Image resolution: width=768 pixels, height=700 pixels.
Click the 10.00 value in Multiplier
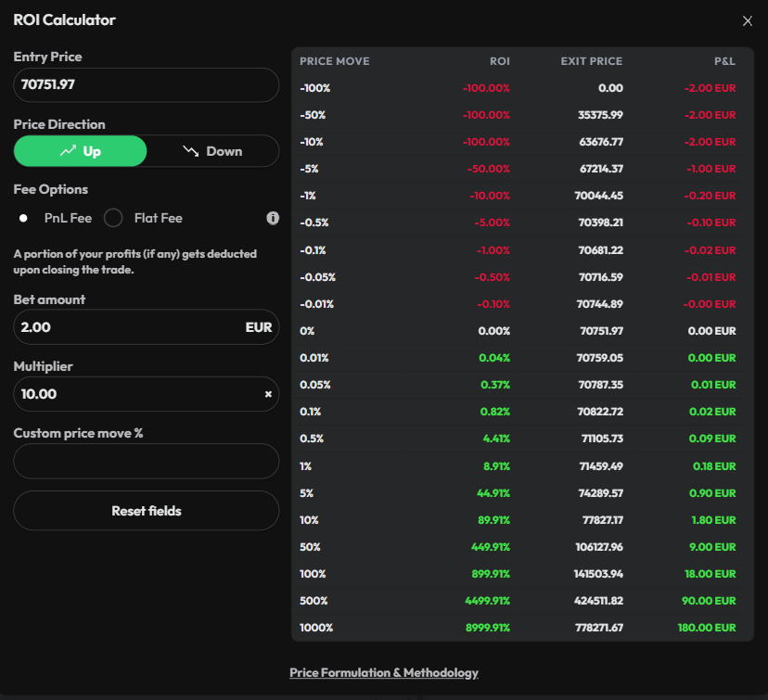[39, 394]
